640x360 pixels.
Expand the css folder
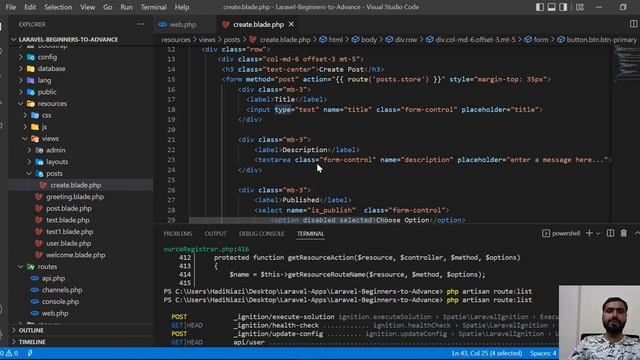point(47,116)
